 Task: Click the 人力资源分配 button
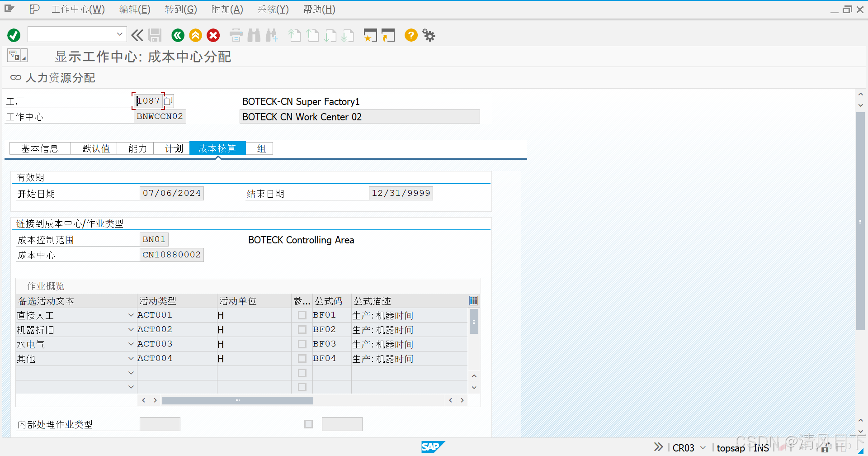pos(53,78)
